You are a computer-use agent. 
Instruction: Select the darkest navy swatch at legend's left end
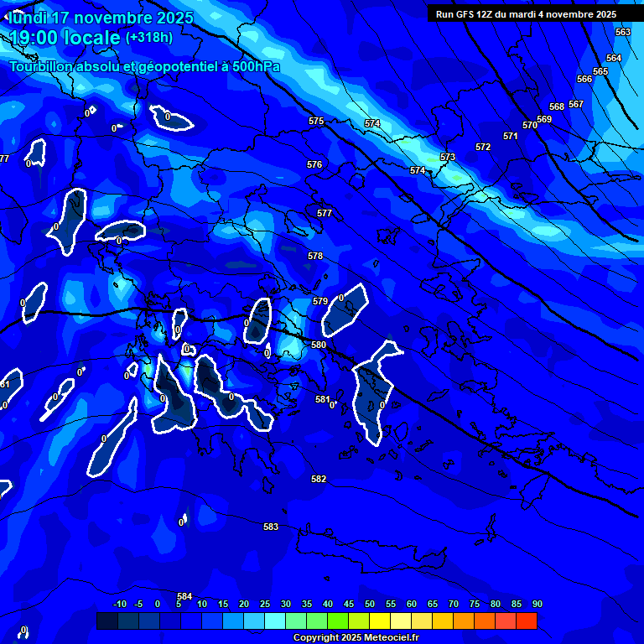(x=106, y=621)
